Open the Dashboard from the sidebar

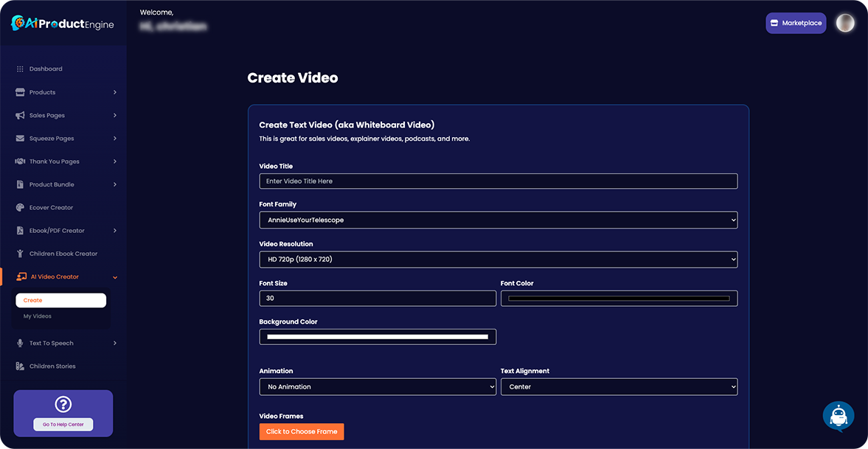[44, 69]
